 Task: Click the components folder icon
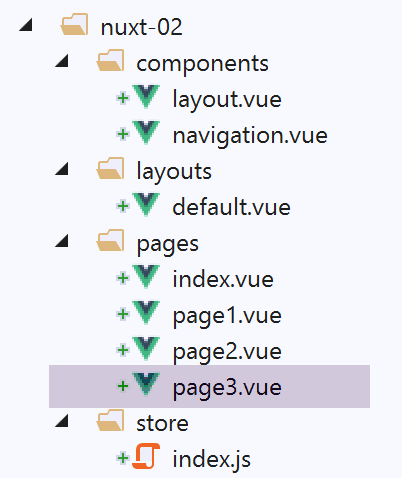coord(110,60)
